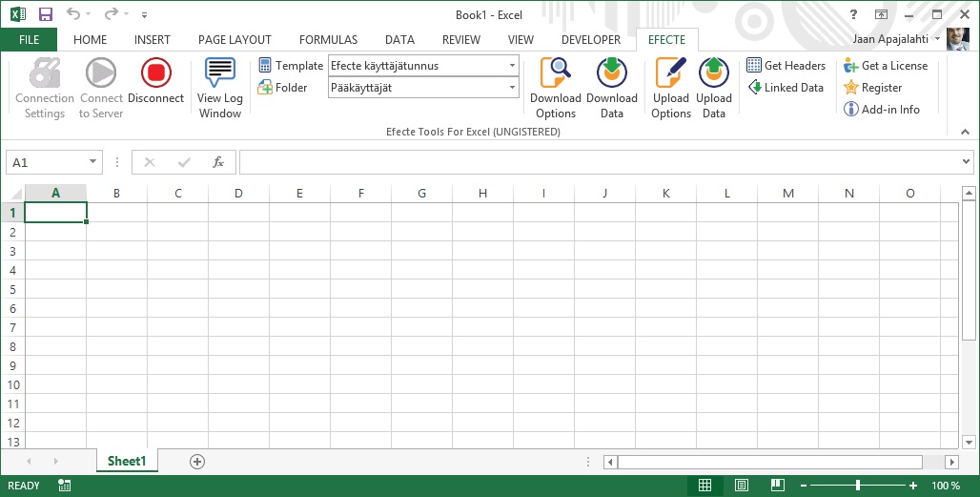Select column header K

click(x=665, y=194)
